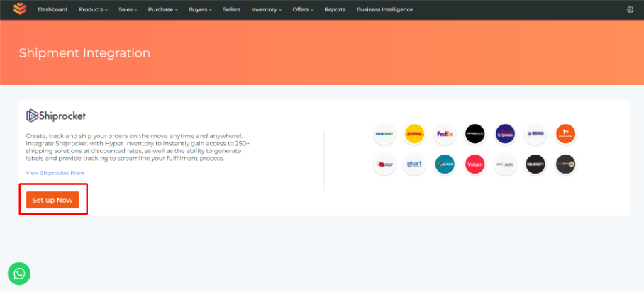Select the Delhivery courier logo
The height and width of the screenshot is (292, 644).
[x=535, y=164]
